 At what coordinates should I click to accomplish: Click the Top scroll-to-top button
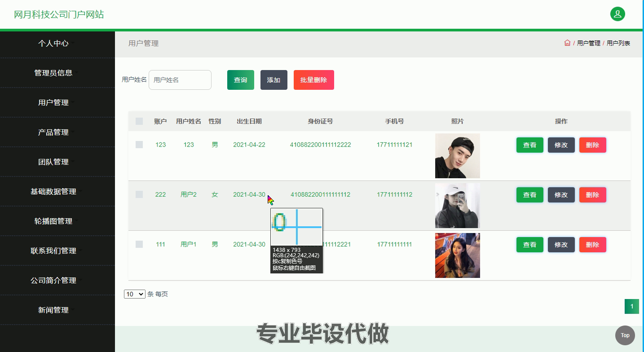point(625,335)
